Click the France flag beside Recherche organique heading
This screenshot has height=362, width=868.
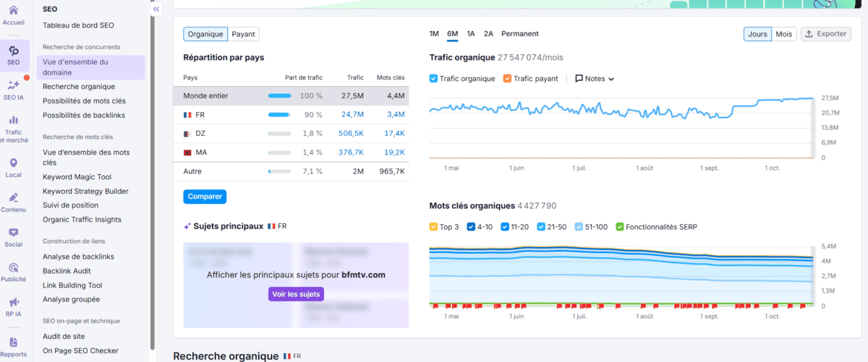pos(288,356)
